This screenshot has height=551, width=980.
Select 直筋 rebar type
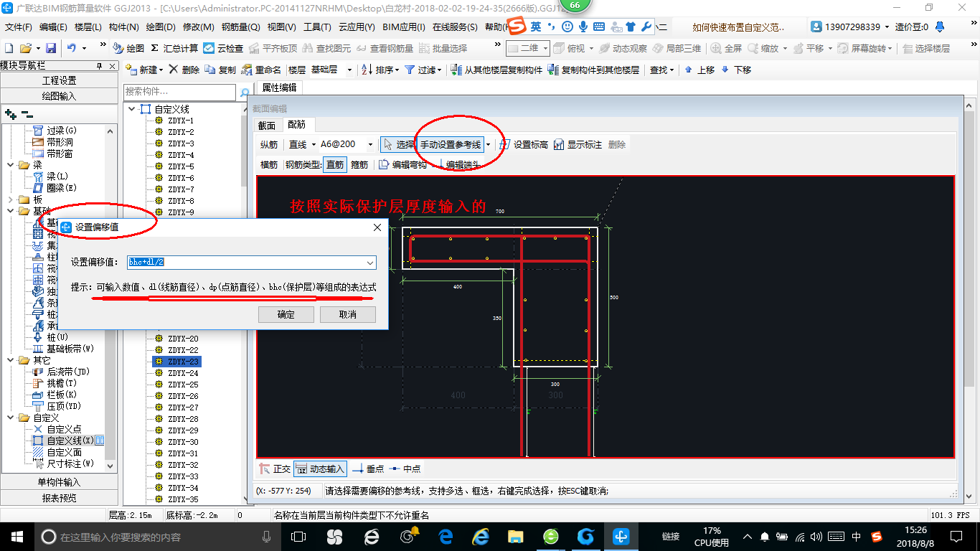335,164
